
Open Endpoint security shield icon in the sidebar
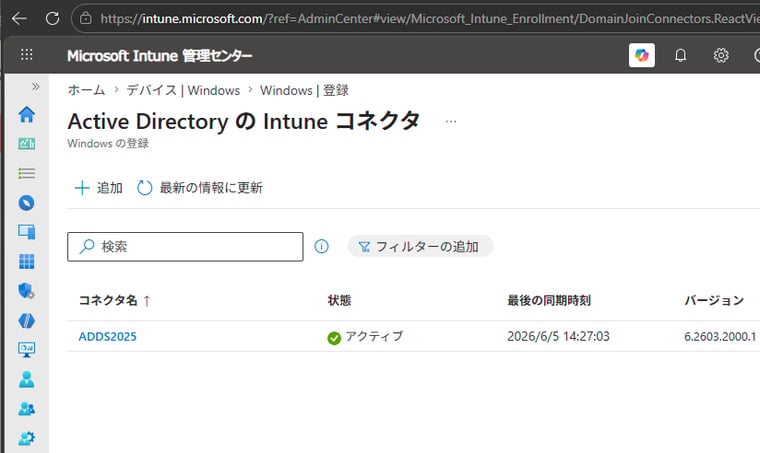27,291
